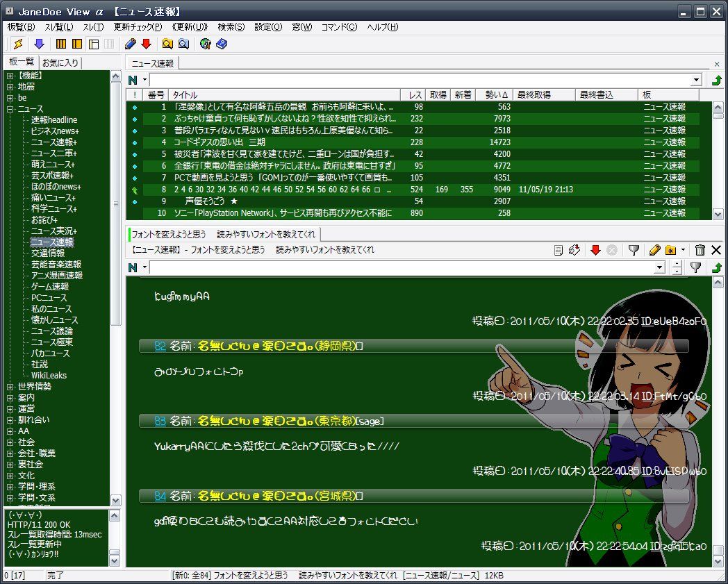
Task: Select the split-pane layout icon
Action: pos(94,44)
